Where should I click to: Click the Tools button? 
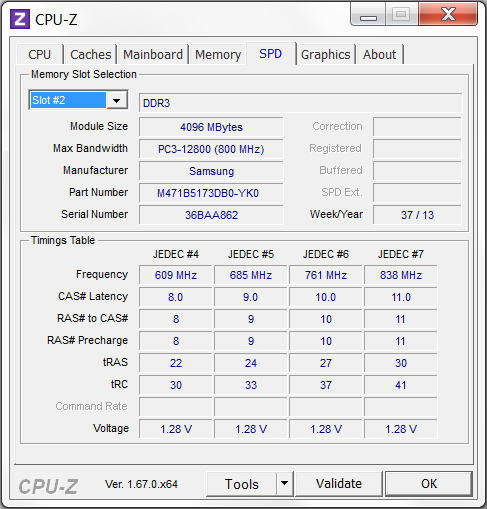pos(242,484)
